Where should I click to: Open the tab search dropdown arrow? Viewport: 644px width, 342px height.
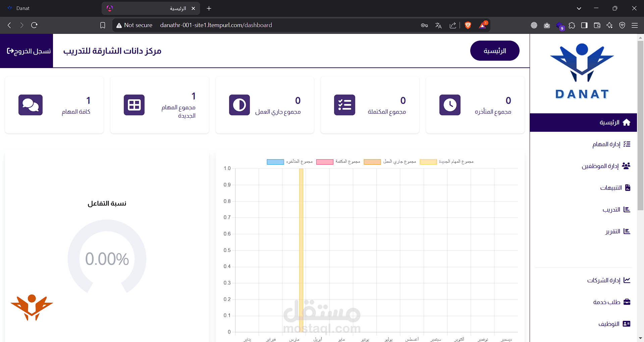click(579, 8)
